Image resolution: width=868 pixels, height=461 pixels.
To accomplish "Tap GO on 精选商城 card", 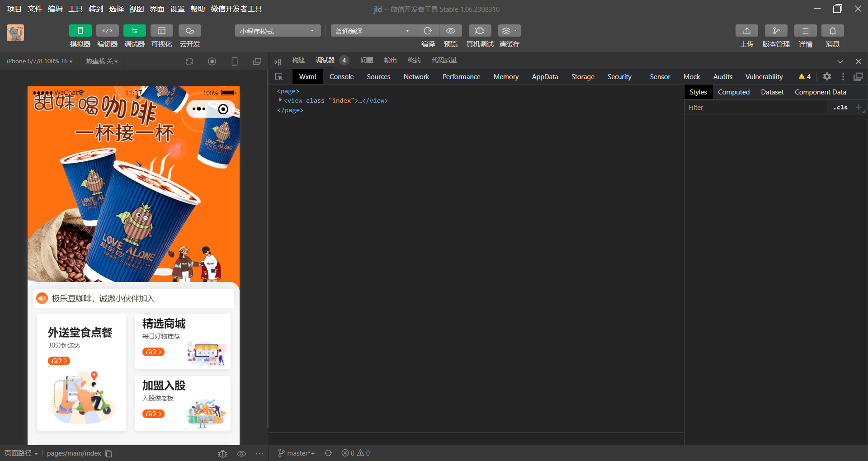I will pyautogui.click(x=153, y=352).
